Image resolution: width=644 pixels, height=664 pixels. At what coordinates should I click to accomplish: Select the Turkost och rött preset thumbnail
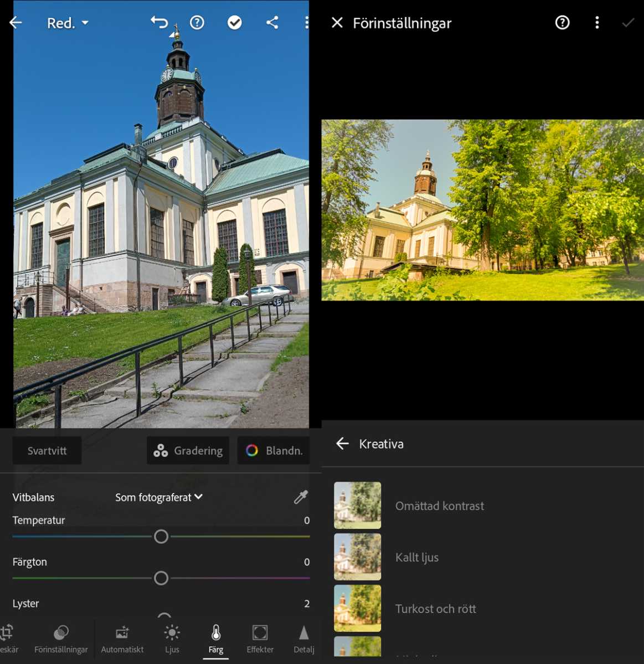[357, 608]
